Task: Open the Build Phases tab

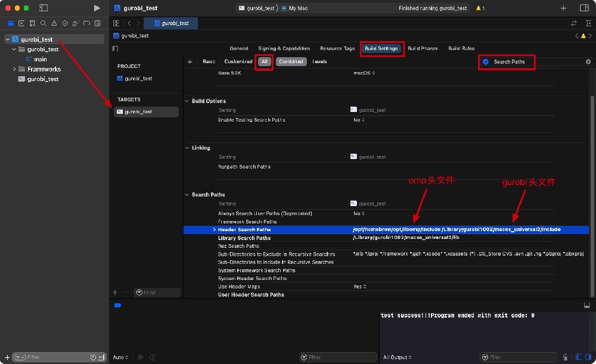Action: (423, 48)
